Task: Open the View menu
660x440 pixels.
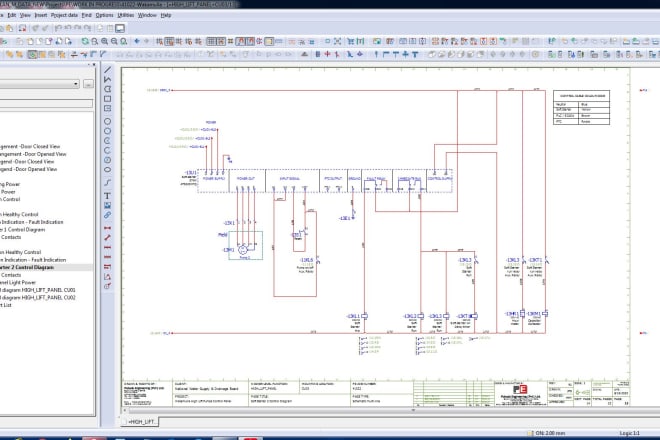Action: pyautogui.click(x=25, y=15)
